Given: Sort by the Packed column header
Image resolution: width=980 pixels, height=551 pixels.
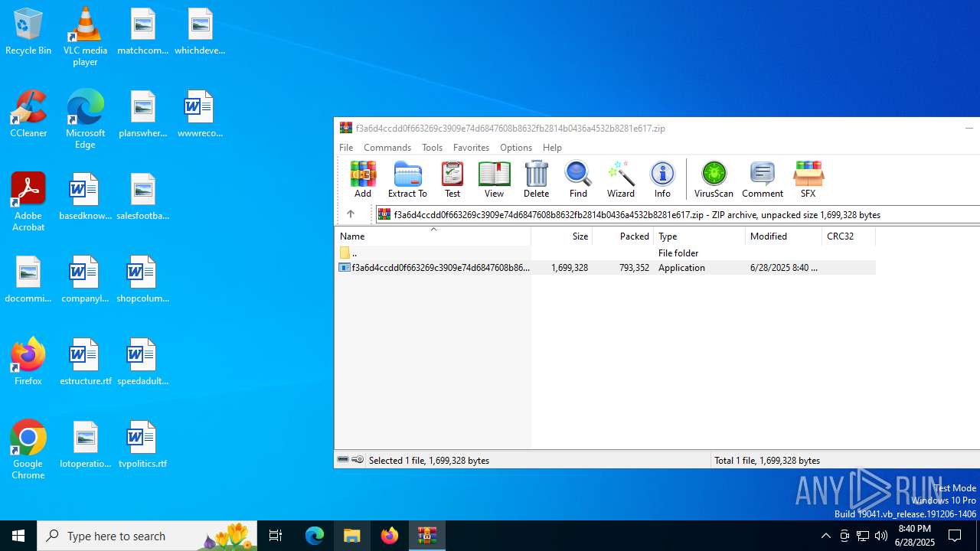Looking at the screenshot, I should (x=623, y=236).
